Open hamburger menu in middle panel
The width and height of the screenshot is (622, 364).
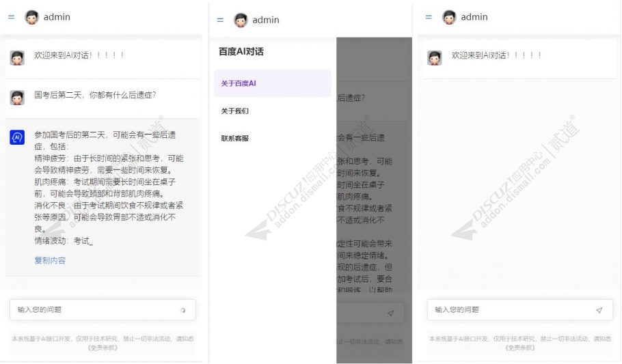tap(221, 20)
